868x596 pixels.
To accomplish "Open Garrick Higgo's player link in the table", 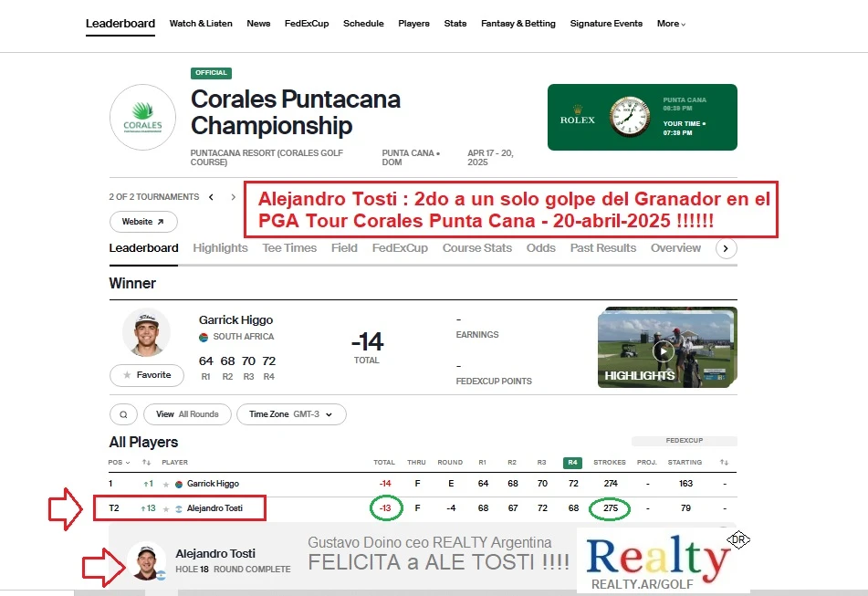I will [x=214, y=485].
